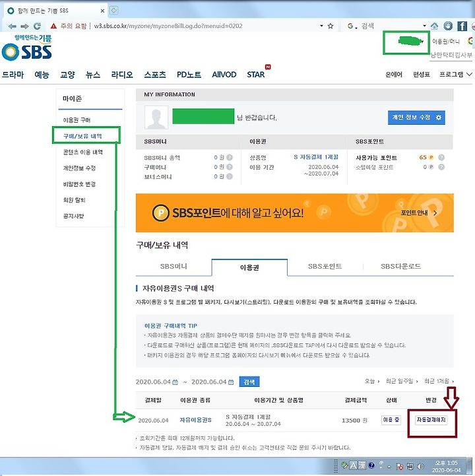Click the 편성표 link
The height and width of the screenshot is (476, 475).
[422, 75]
